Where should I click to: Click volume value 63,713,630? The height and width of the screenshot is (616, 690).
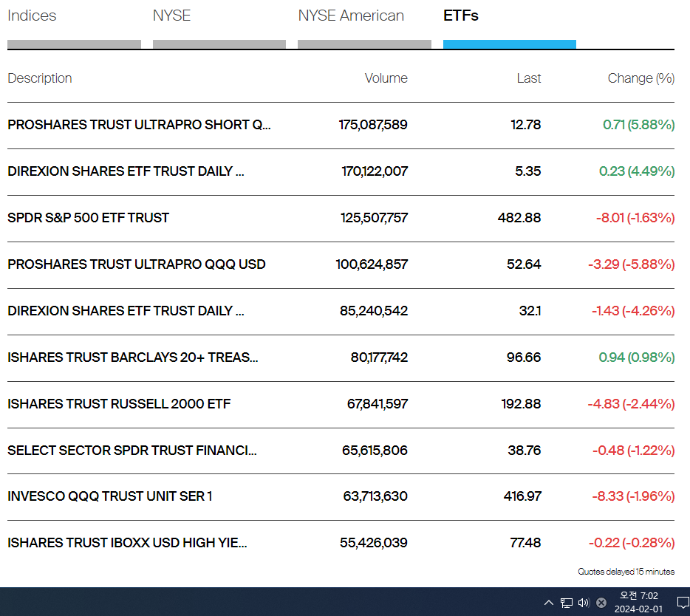[x=375, y=496]
